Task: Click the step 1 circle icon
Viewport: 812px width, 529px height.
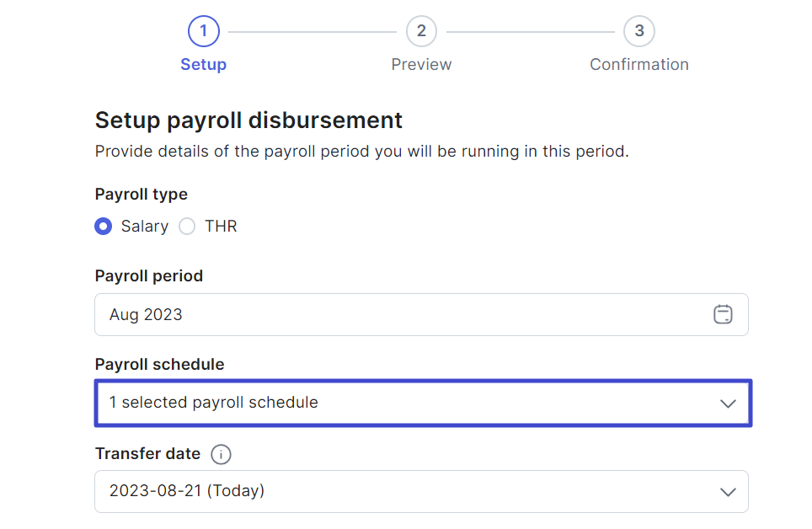Action: tap(204, 31)
